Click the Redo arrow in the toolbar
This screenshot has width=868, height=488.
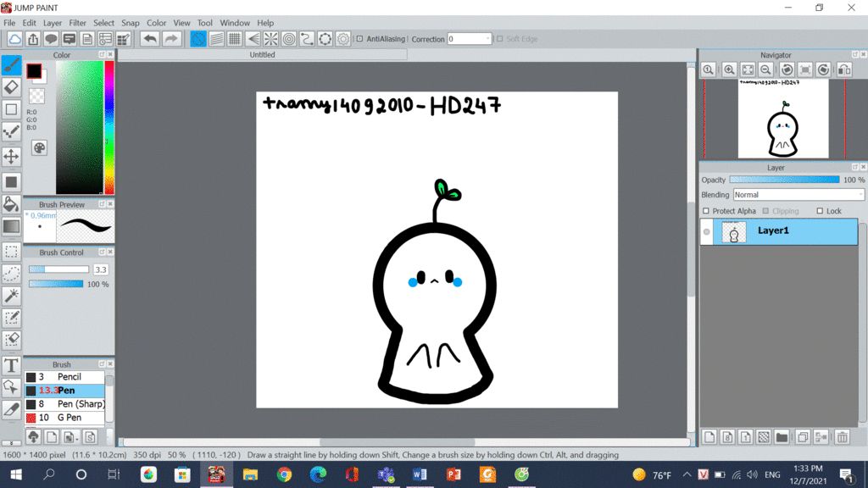pos(171,39)
